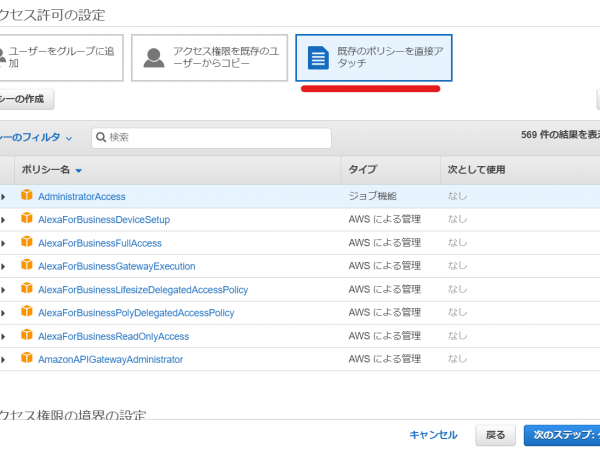Click the box icon beside AlexaForBusinessGatewayExecution

pos(27,264)
